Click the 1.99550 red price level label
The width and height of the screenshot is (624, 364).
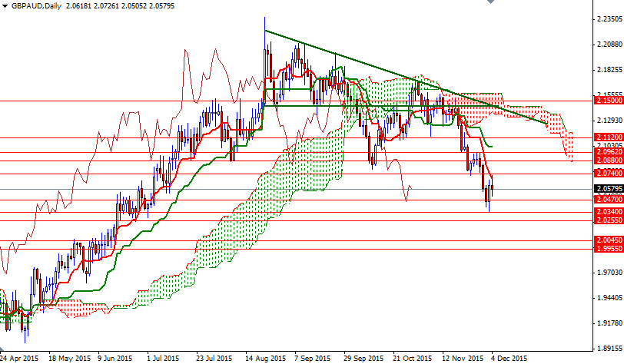coord(609,249)
